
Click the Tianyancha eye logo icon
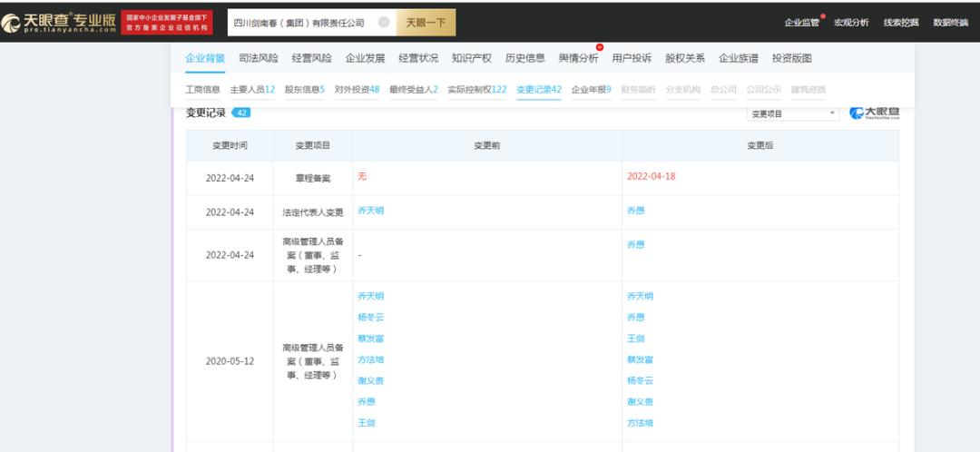point(11,23)
